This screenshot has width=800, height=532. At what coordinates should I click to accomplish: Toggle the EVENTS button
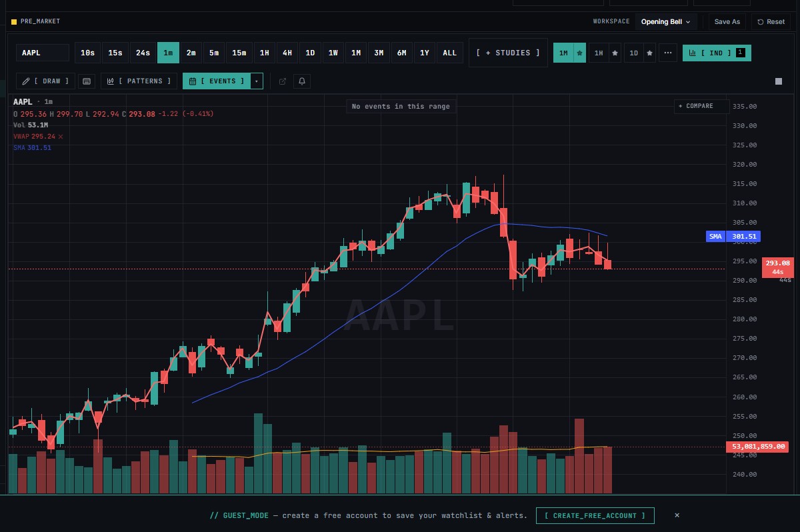217,81
